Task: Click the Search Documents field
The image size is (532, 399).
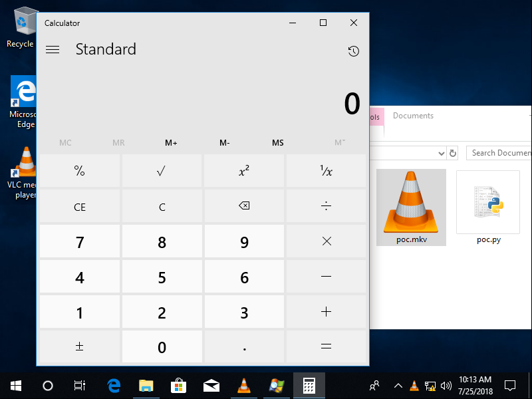Action: tap(499, 153)
